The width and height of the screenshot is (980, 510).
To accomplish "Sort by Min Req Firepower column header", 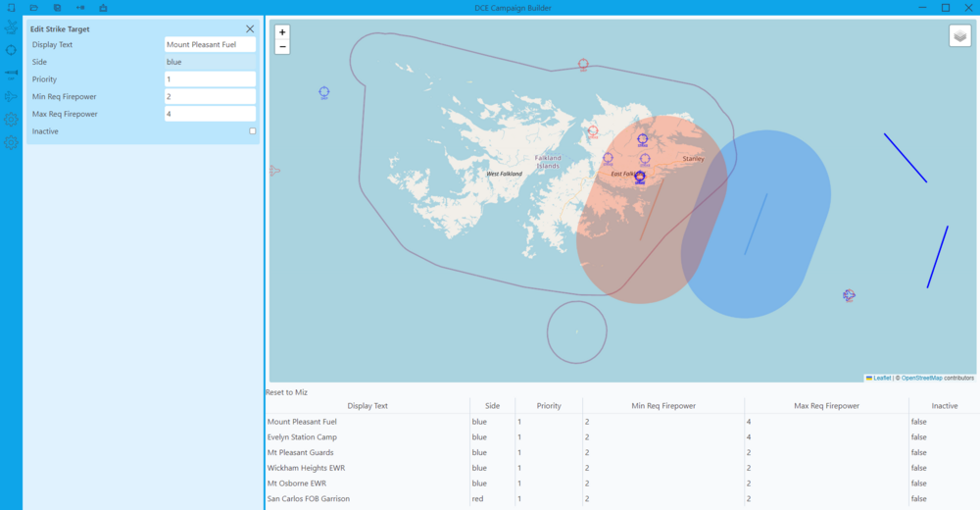I will [663, 405].
